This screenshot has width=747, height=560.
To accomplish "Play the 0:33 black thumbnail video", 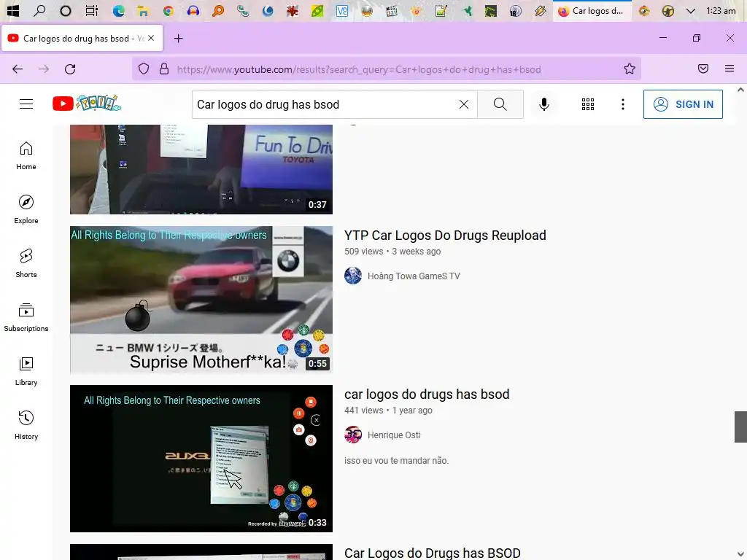I will [x=201, y=459].
